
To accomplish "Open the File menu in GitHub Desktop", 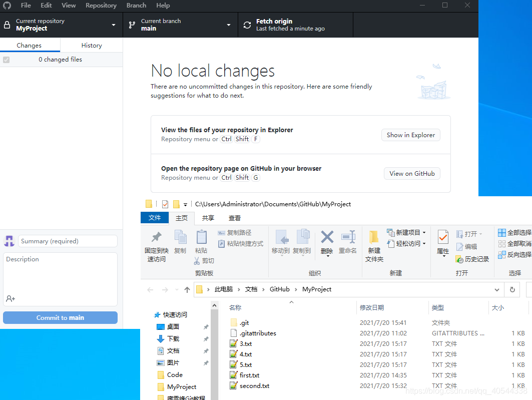I will click(26, 6).
